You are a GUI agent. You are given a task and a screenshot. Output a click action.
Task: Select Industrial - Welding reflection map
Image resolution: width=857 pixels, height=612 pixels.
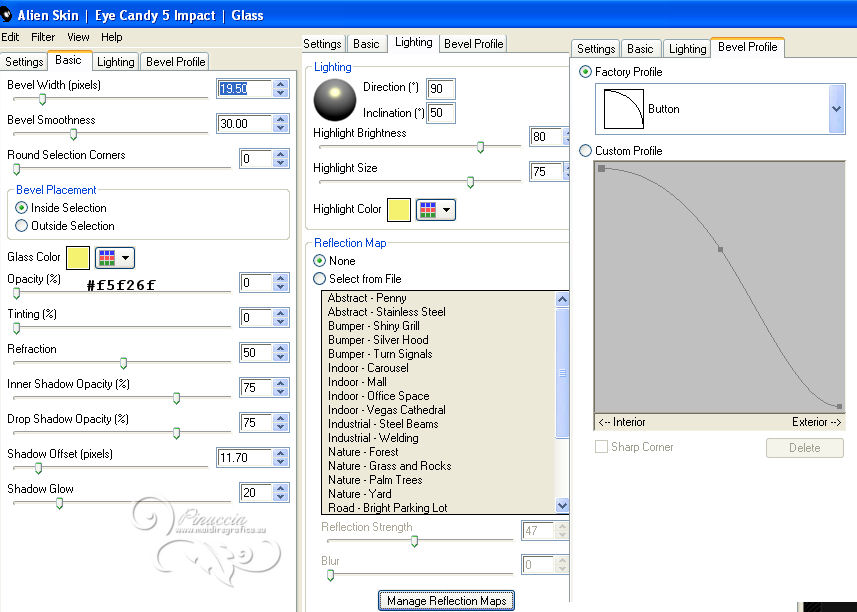click(373, 438)
